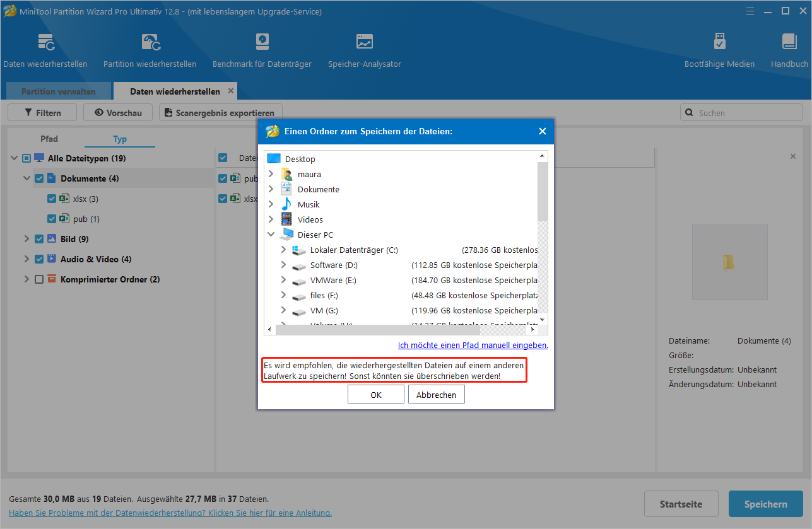Switch to Partition verwalten tab
This screenshot has height=529, width=812.
59,91
